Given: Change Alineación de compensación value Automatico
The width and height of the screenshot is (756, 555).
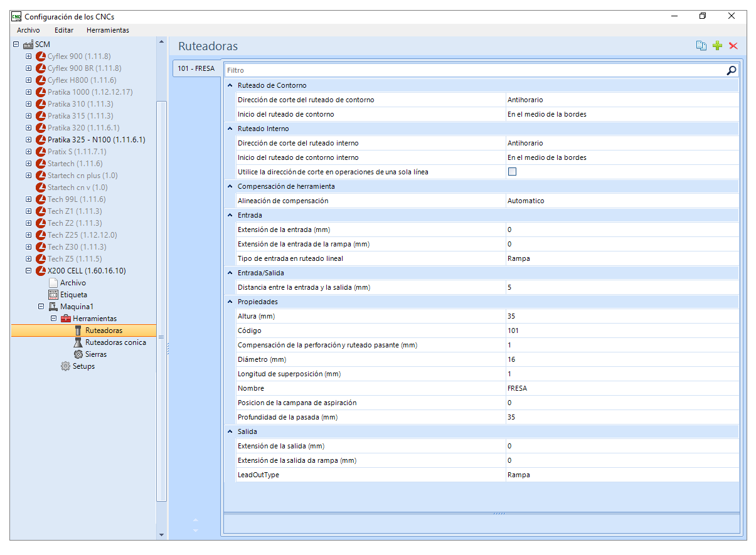Looking at the screenshot, I should click(622, 201).
